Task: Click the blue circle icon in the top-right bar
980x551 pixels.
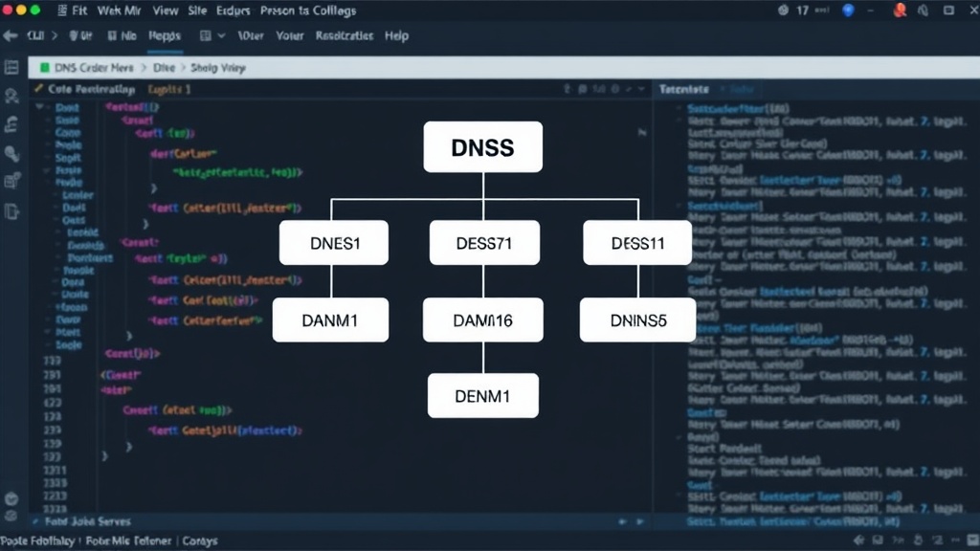Action: click(848, 10)
